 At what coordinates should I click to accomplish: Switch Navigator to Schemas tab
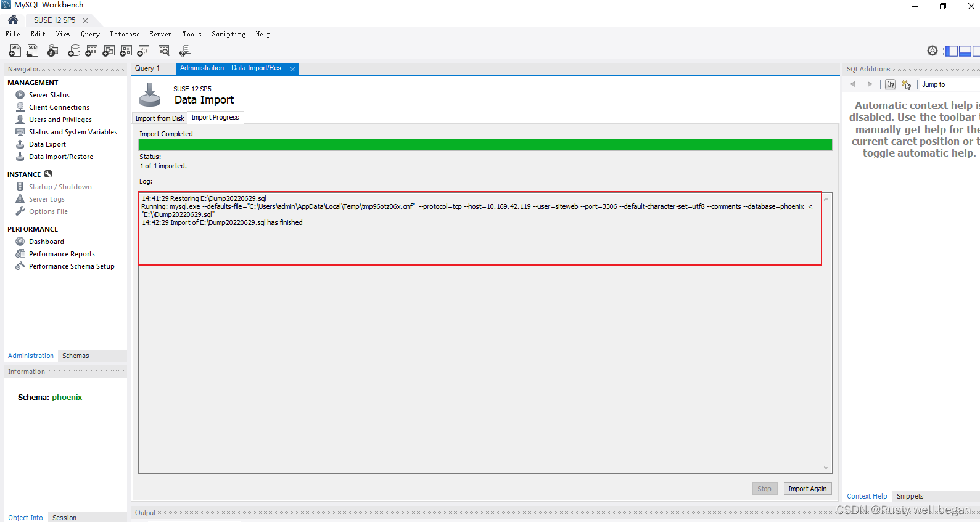pos(76,356)
